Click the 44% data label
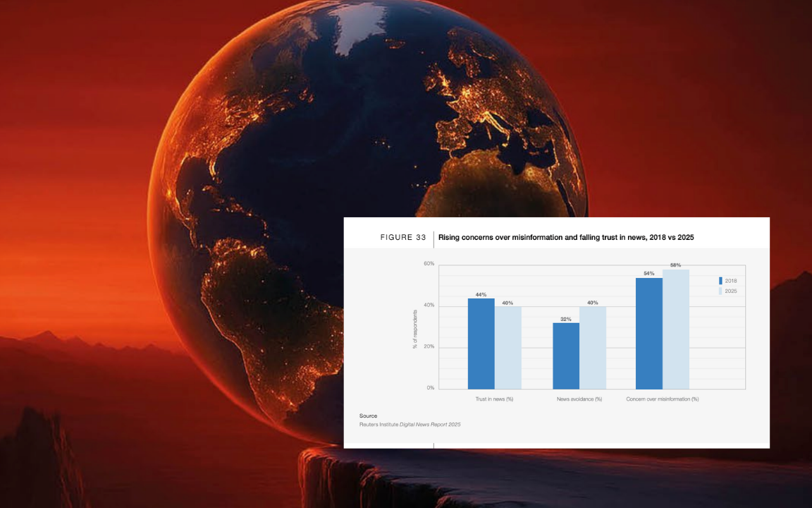This screenshot has width=812, height=508. [x=481, y=294]
